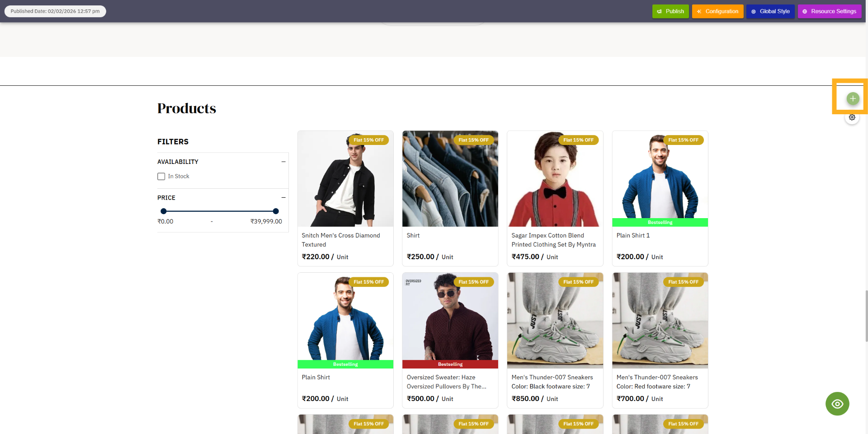Open the Black Thunder-007 Sneakers product image
Screen dimensions: 868x434
555,321
